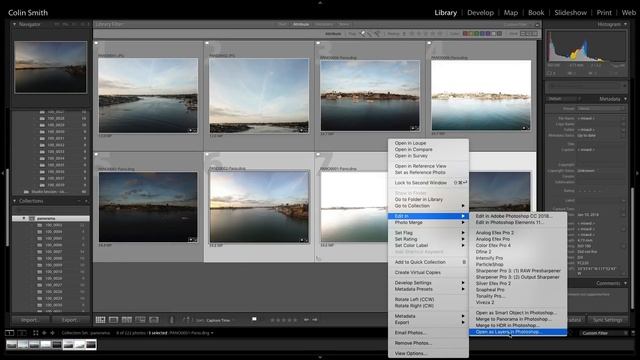This screenshot has width=640, height=360.
Task: Go forward using filmstrip right arrow
Action: point(52,333)
